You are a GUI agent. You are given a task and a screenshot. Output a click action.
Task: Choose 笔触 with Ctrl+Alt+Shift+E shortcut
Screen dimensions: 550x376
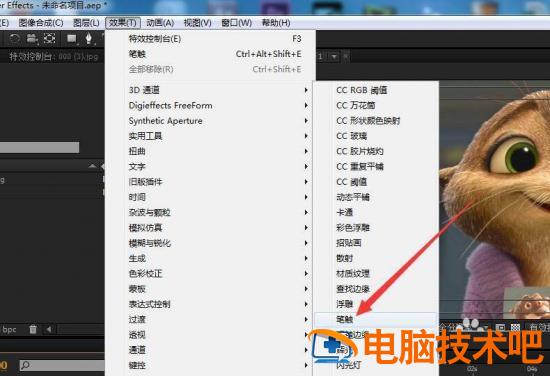(x=210, y=54)
